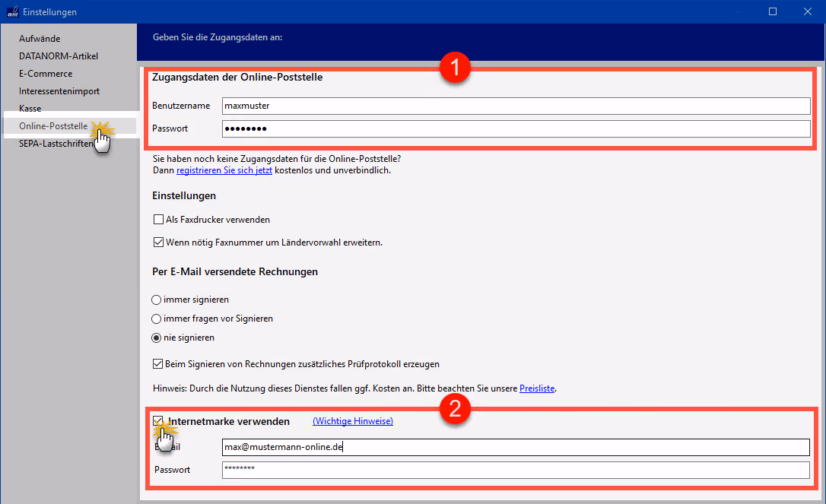Viewport: 826px width, 504px height.
Task: Focus the Online-Poststelle Passwort field
Action: 516,128
